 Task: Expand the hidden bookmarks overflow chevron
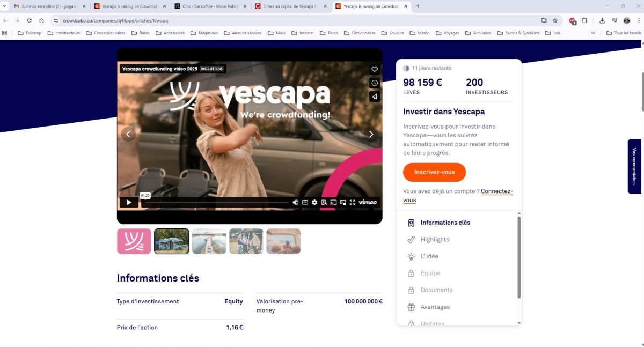593,33
